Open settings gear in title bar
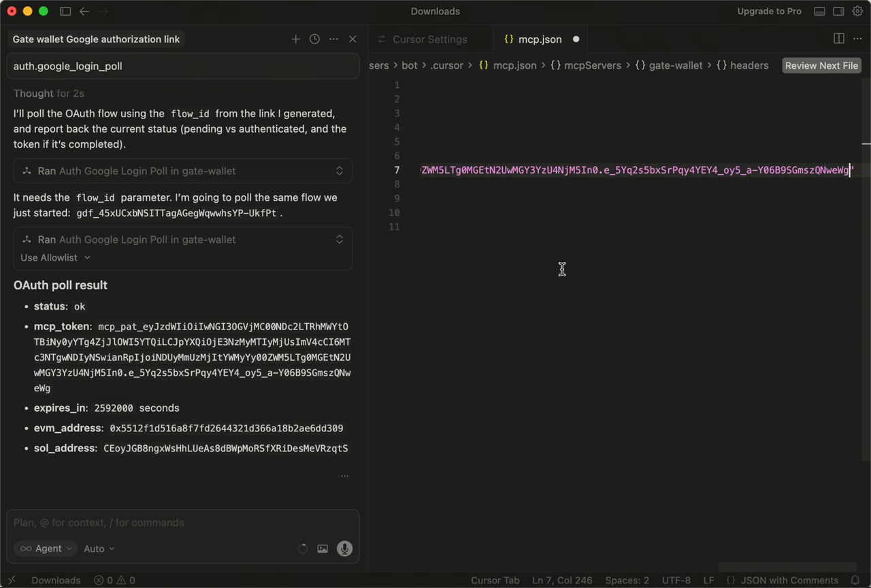871x588 pixels. coord(857,12)
